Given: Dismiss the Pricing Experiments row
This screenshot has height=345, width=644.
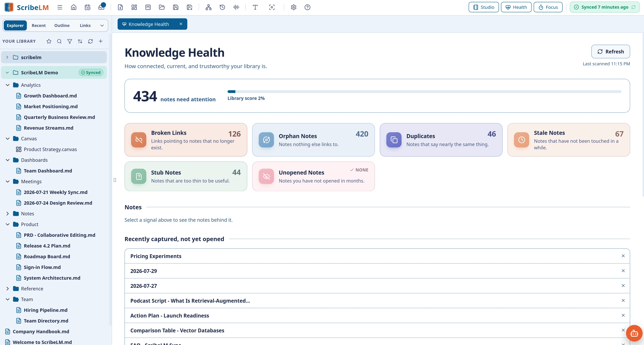Looking at the screenshot, I should pyautogui.click(x=623, y=256).
